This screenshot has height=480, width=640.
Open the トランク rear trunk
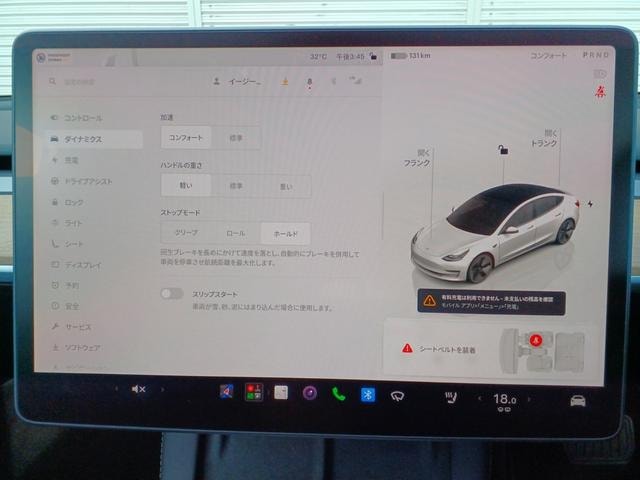coord(544,138)
